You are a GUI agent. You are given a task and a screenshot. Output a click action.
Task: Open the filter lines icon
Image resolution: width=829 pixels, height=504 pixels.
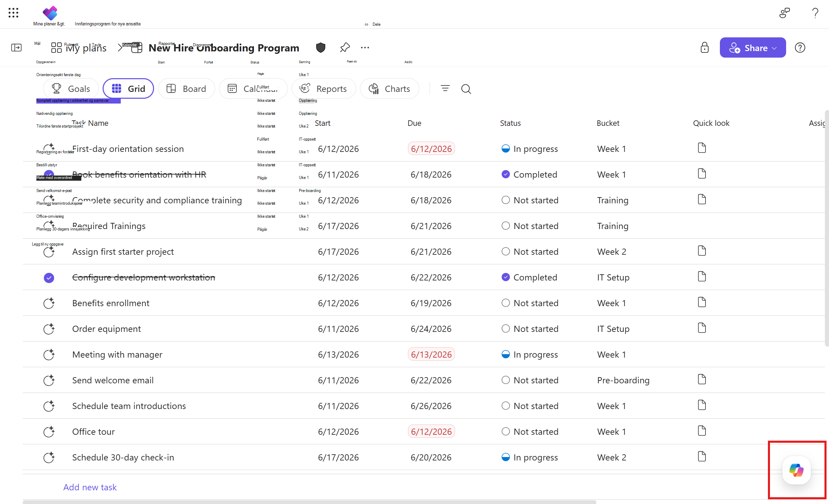(x=445, y=88)
